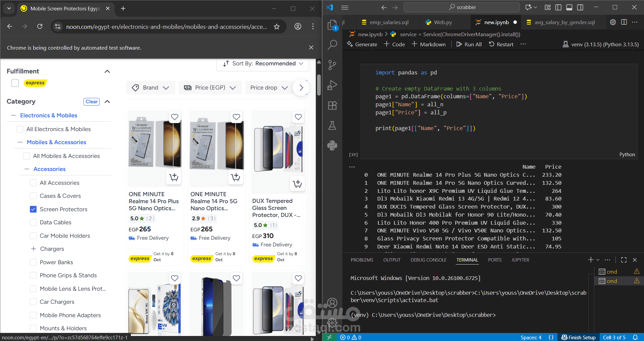Viewport: 644px width, 341px height.
Task: Click the Chrome address bar URL
Action: pyautogui.click(x=167, y=26)
